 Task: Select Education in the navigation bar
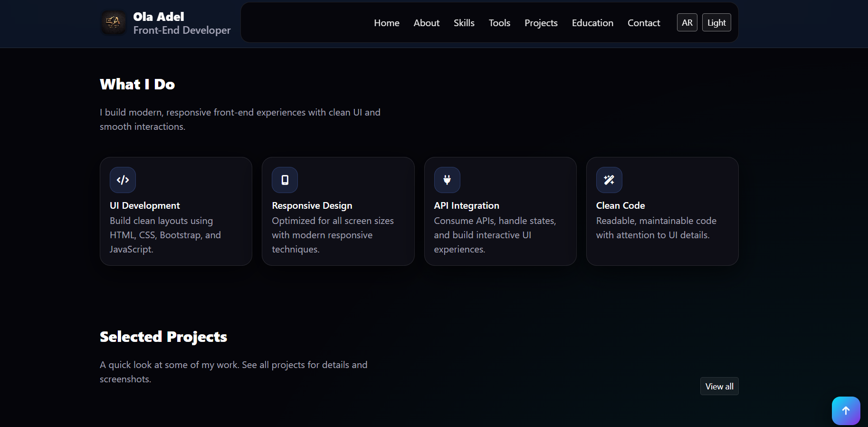coord(592,23)
